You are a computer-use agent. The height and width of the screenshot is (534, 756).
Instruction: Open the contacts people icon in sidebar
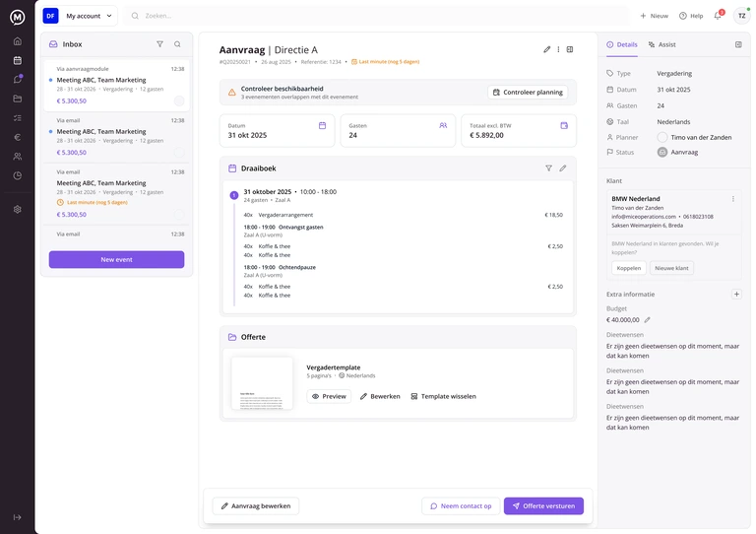[x=18, y=157]
